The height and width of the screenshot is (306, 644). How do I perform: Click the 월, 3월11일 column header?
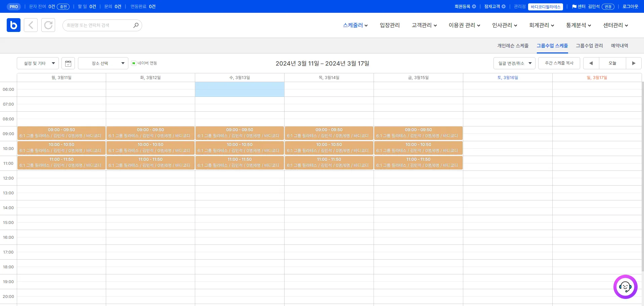coord(61,78)
